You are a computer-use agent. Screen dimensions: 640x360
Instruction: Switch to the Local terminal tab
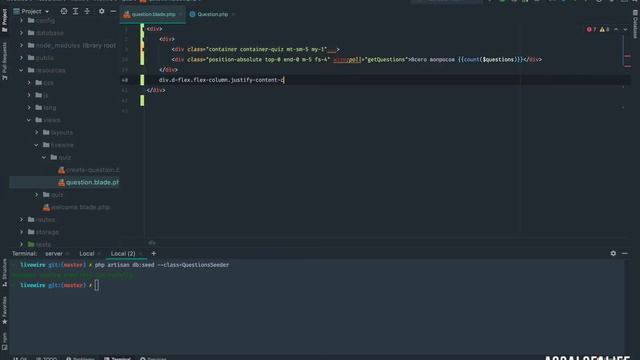pyautogui.click(x=87, y=253)
